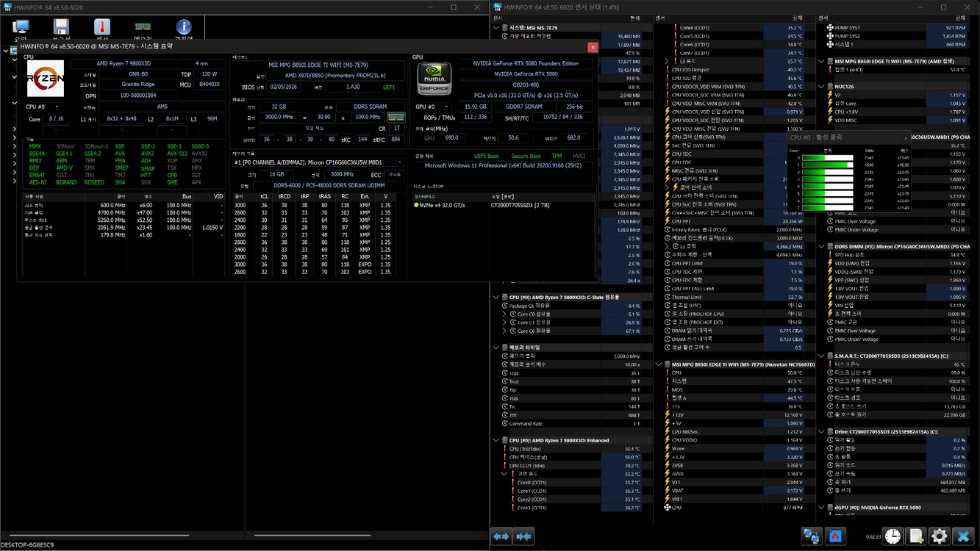Click the Granite Ridge codename field

pyautogui.click(x=138, y=84)
